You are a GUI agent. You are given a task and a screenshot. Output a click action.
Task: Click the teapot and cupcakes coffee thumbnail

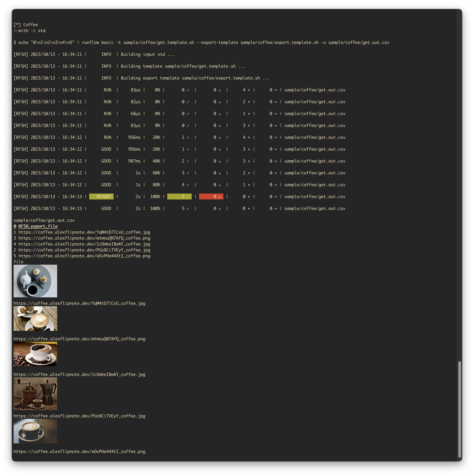pos(35,281)
